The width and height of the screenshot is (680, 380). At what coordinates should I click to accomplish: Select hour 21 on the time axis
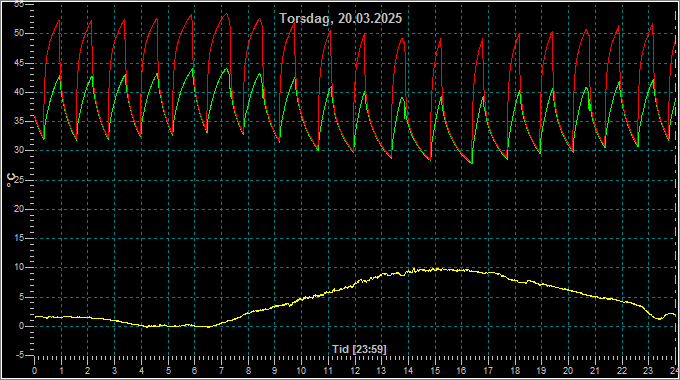coord(595,371)
